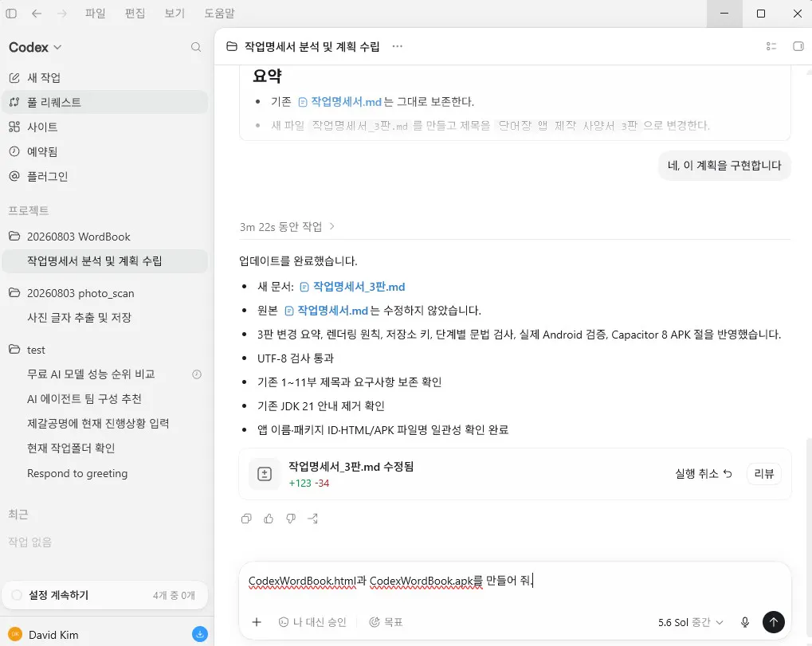The width and height of the screenshot is (812, 646).
Task: Go forward with the right arrow
Action: (x=62, y=14)
